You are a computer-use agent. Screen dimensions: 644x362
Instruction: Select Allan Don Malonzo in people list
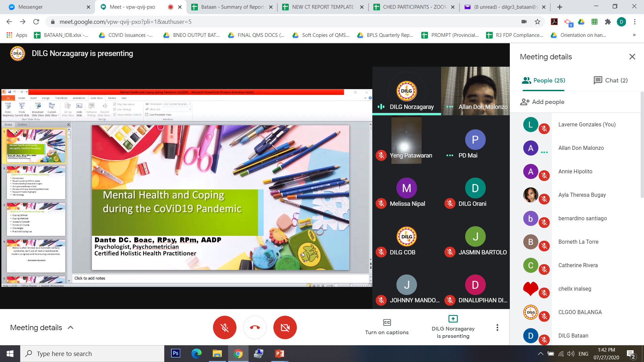tap(581, 148)
